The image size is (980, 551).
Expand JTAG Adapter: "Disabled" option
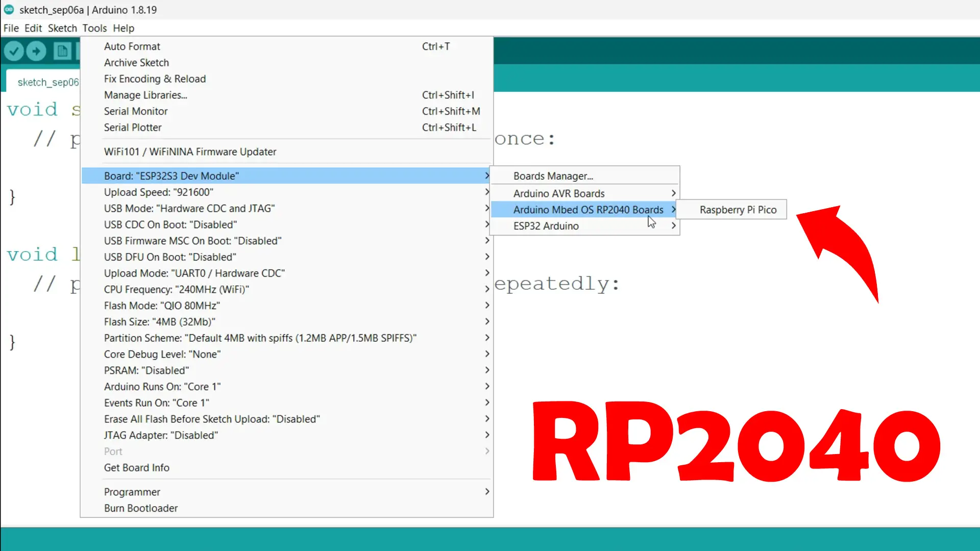pos(287,435)
